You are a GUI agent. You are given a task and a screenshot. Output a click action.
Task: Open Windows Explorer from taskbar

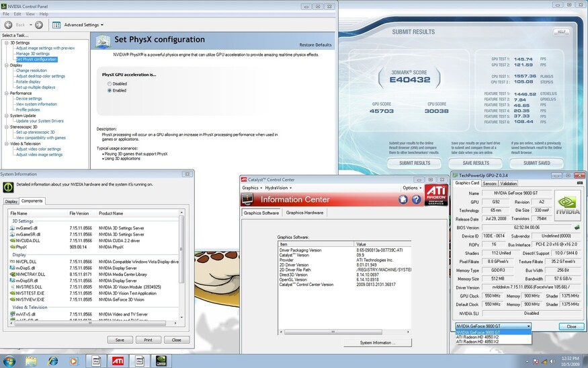(31, 361)
